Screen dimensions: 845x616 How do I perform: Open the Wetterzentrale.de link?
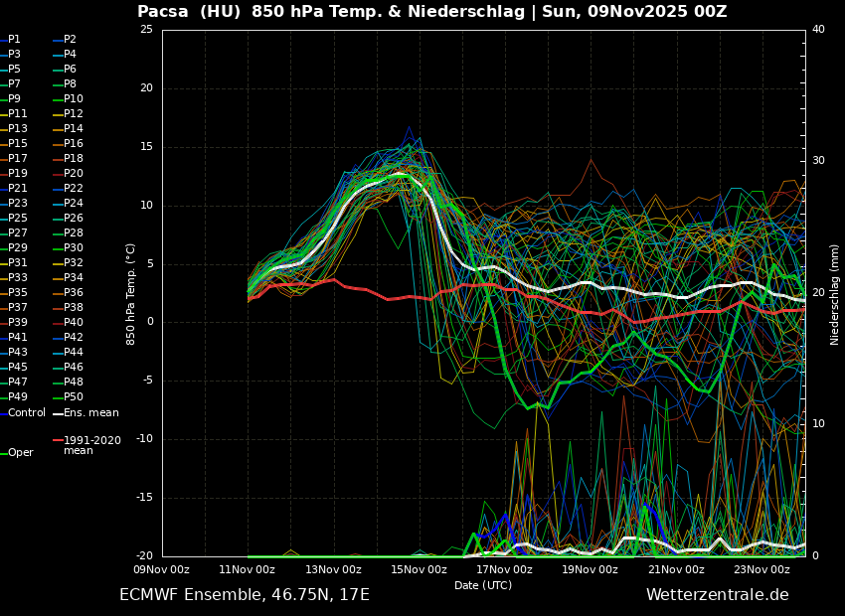tap(717, 595)
